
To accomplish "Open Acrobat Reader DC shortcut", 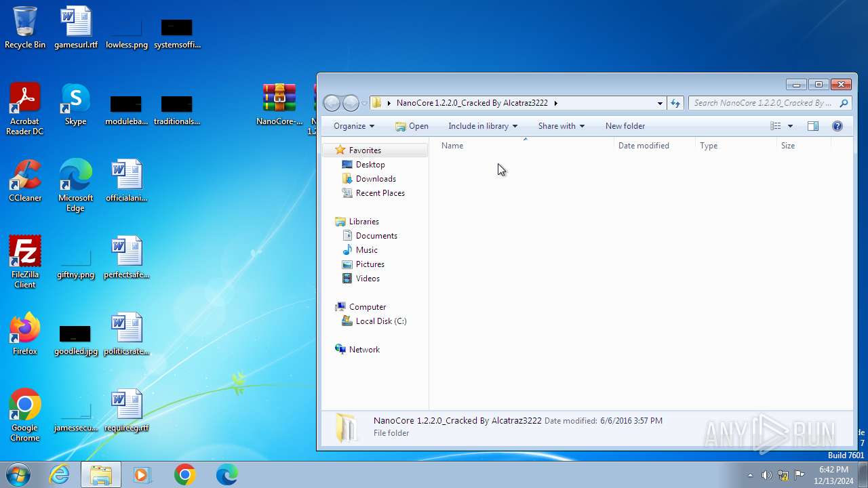I will click(25, 108).
